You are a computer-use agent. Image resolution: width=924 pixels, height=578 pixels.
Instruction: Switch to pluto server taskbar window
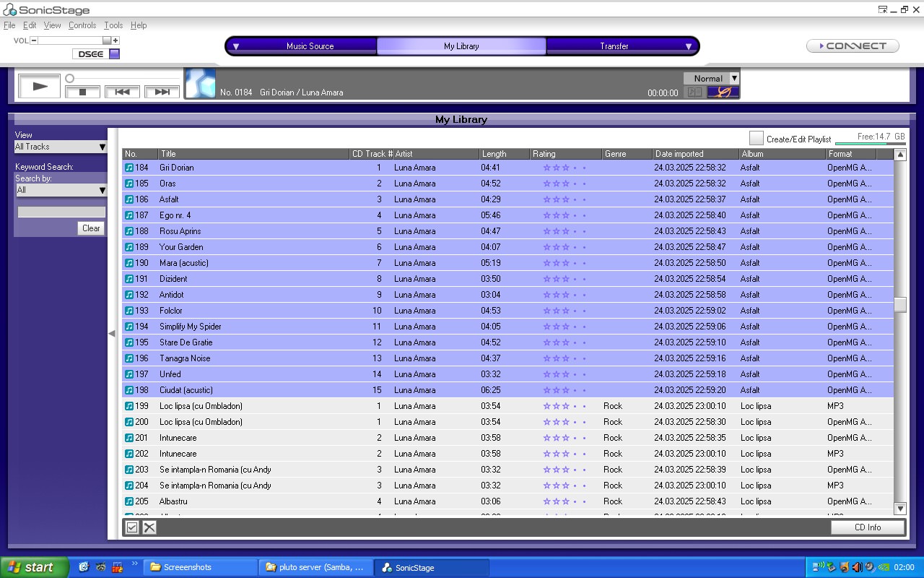pos(316,567)
